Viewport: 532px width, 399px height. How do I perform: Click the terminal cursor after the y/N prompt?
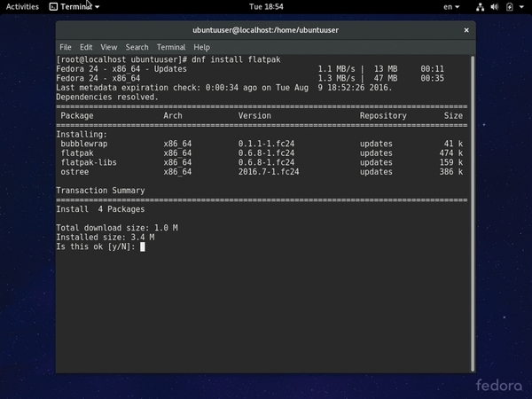coord(142,246)
